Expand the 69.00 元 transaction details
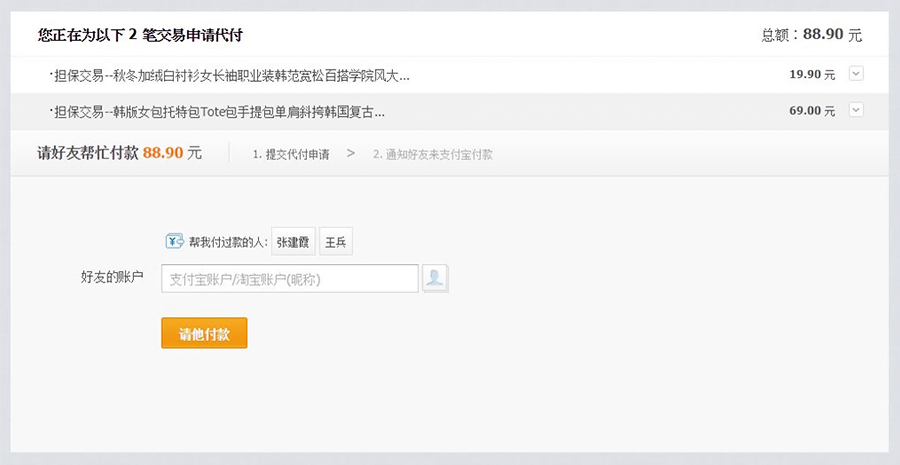Viewport: 900px width, 465px height. pos(856,110)
